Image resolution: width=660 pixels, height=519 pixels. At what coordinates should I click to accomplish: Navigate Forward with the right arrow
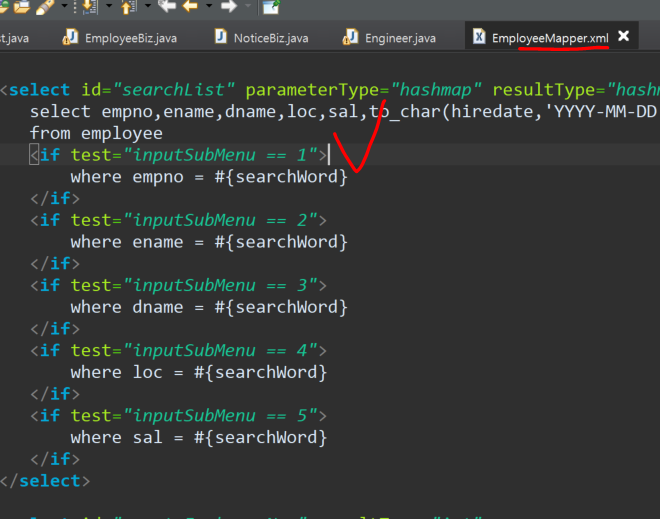click(229, 5)
